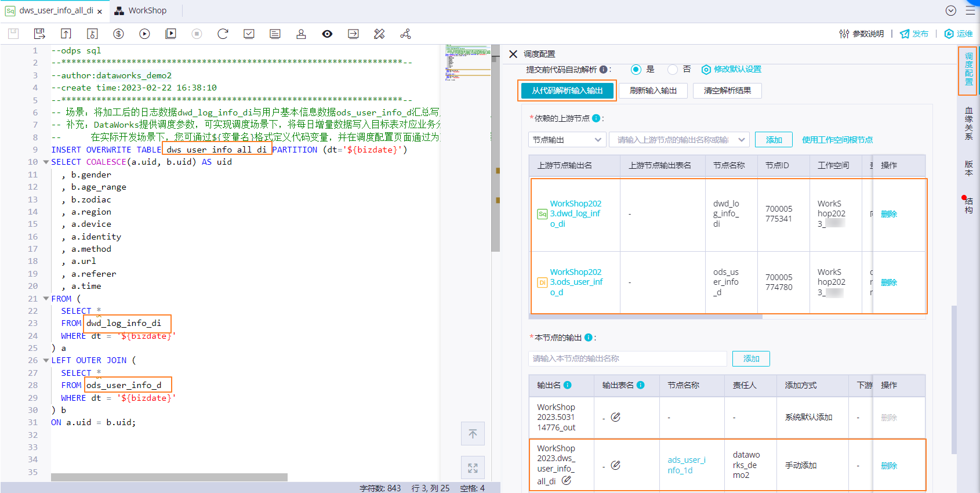Open the 血缘关系 side tab
980x493 pixels.
point(968,124)
